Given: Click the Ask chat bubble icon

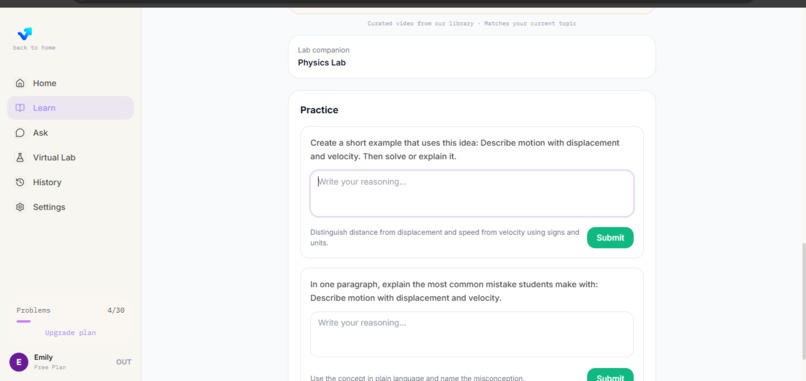Looking at the screenshot, I should coord(20,133).
